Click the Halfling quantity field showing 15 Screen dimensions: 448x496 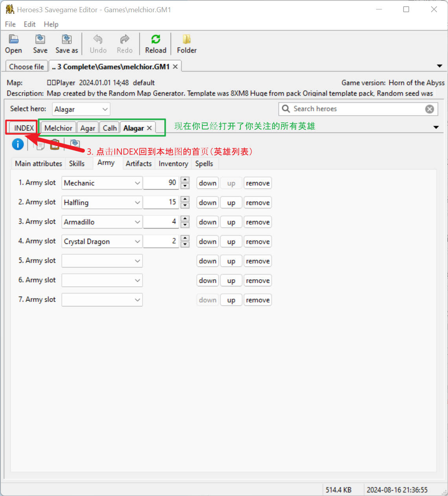[161, 203]
